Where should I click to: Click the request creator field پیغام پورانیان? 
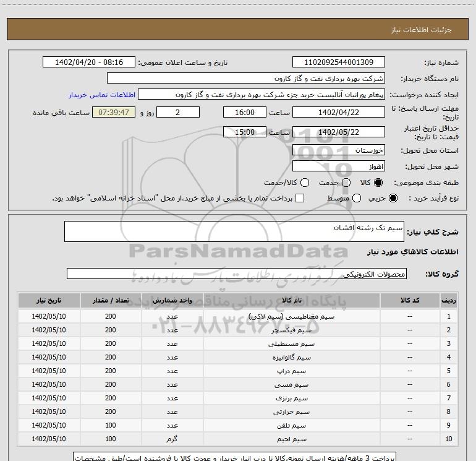tap(261, 95)
